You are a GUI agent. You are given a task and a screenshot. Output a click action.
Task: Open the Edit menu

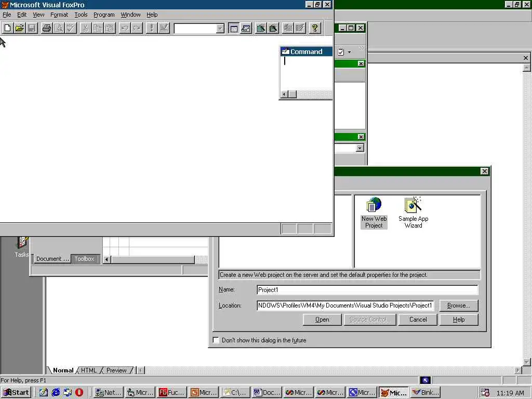tap(22, 15)
